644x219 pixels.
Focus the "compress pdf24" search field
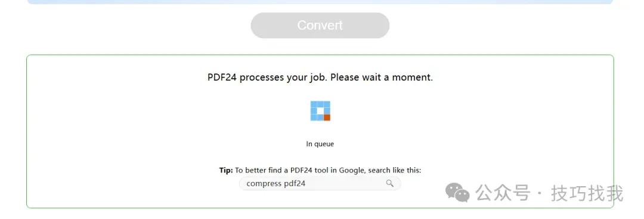pos(320,184)
